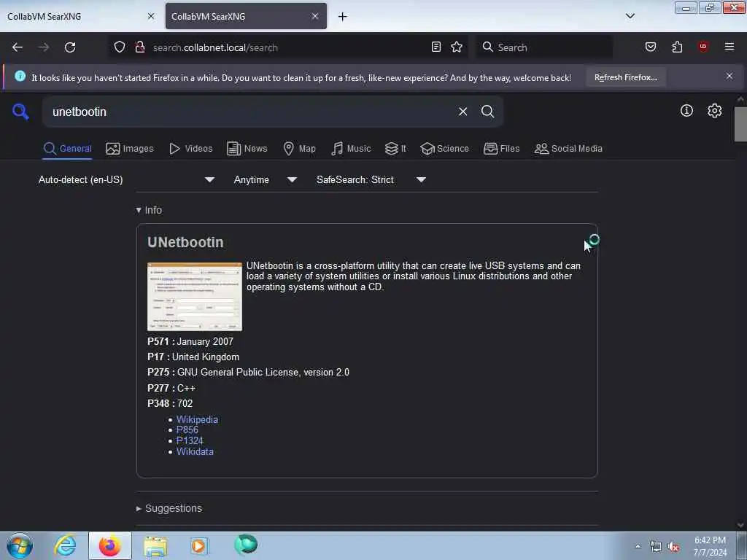Click the page vertical scrollbar thumb
The height and width of the screenshot is (560, 747).
[x=740, y=124]
